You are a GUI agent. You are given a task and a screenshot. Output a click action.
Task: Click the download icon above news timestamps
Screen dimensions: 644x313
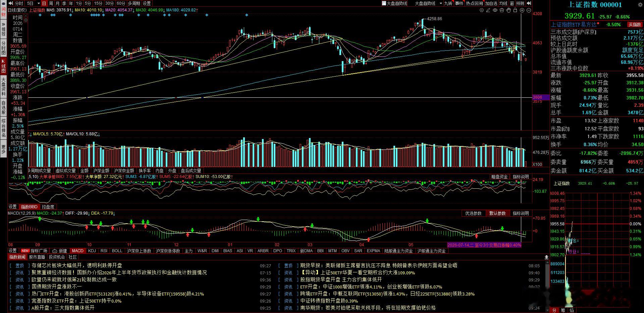click(546, 257)
